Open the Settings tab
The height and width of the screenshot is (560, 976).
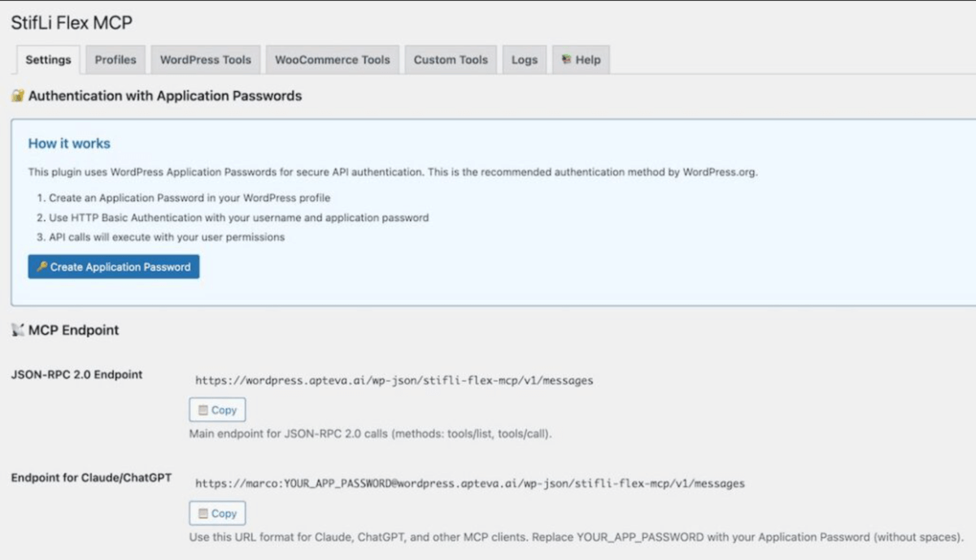[x=48, y=60]
